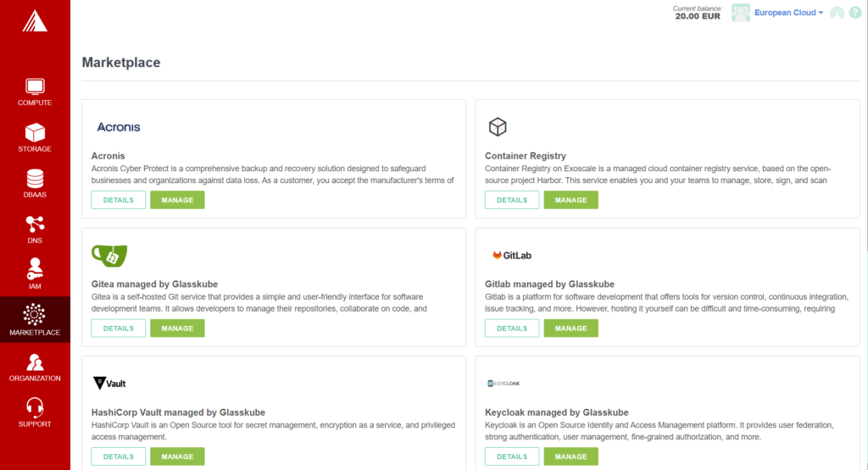Open the IAM access management section

click(35, 275)
